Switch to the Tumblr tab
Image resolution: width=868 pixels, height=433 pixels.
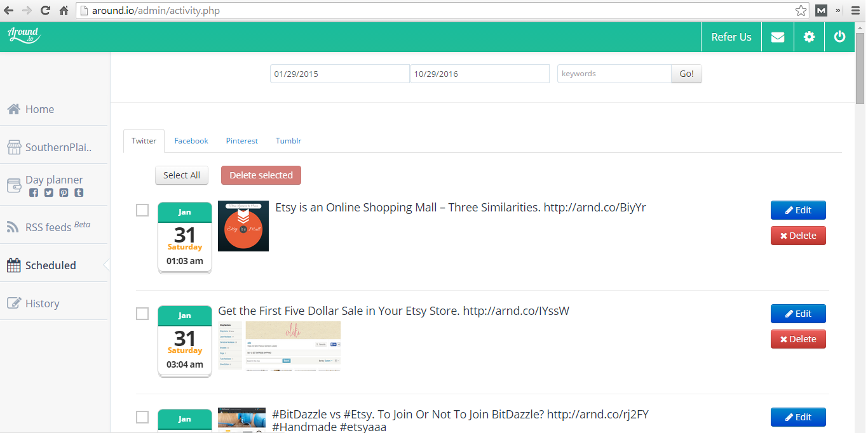[x=288, y=141]
